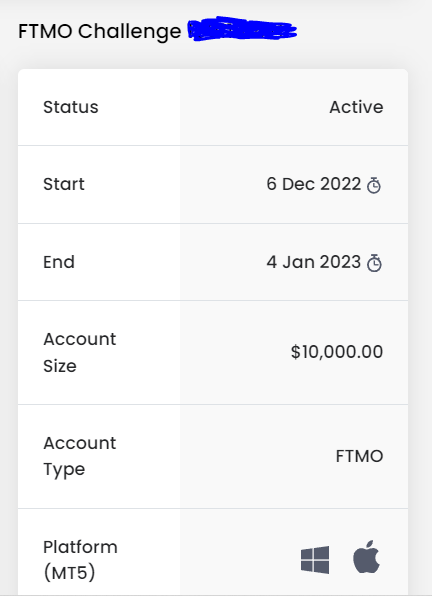Click the timer icon next to start date
The height and width of the screenshot is (596, 432).
(x=374, y=185)
